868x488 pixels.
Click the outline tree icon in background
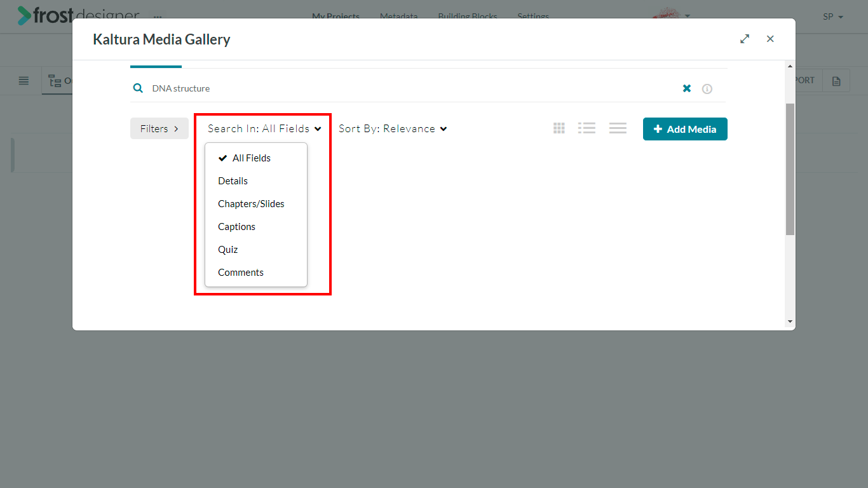pyautogui.click(x=55, y=81)
